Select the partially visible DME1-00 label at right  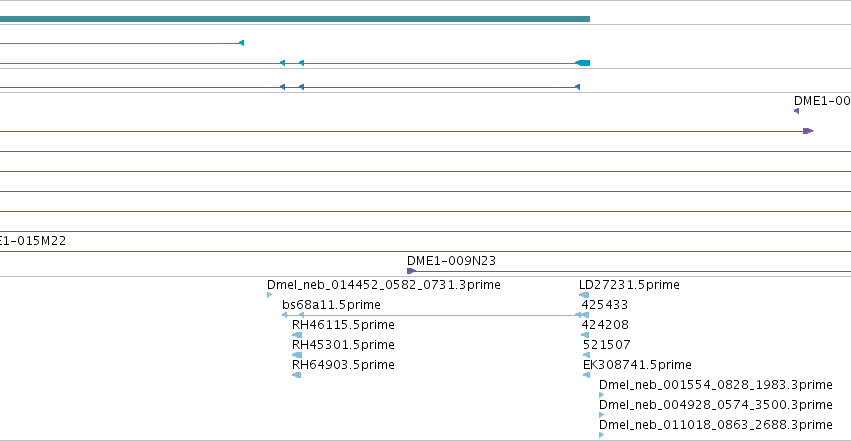tap(822, 101)
